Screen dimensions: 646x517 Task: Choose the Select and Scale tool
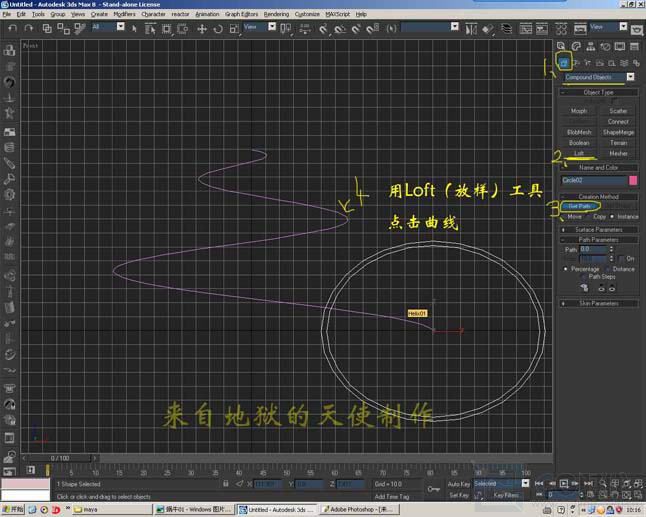pyautogui.click(x=234, y=28)
